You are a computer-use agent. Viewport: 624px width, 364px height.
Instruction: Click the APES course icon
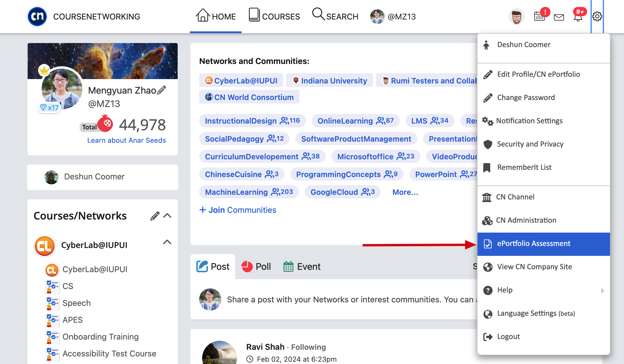pos(53,320)
